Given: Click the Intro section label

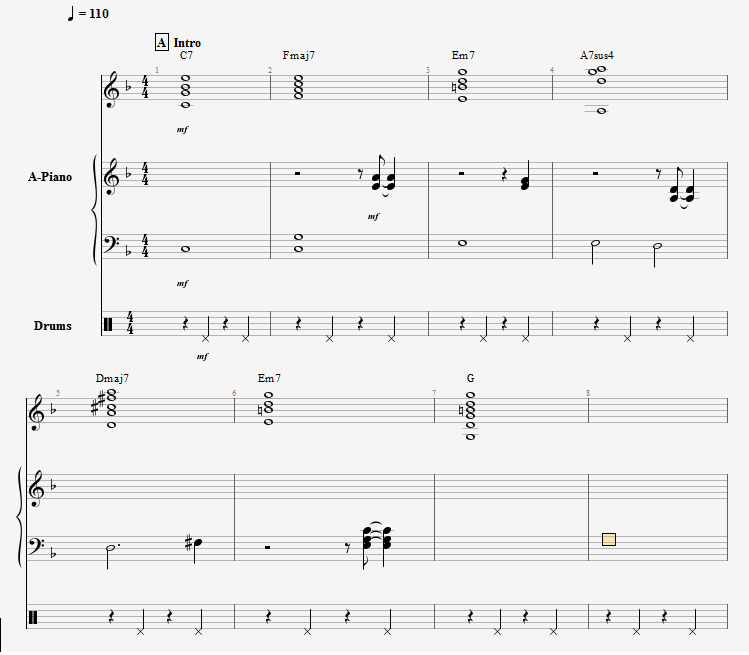Looking at the screenshot, I should (x=187, y=43).
